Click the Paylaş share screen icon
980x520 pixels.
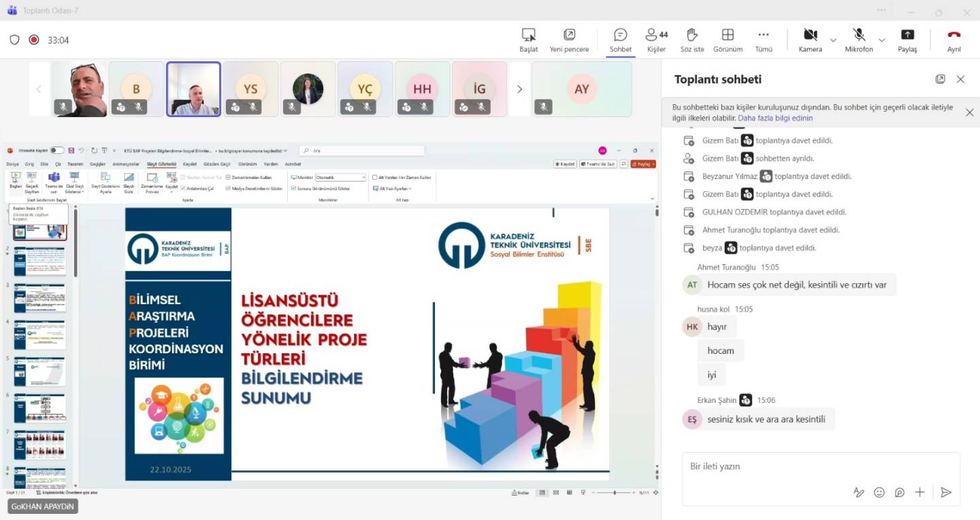[906, 39]
